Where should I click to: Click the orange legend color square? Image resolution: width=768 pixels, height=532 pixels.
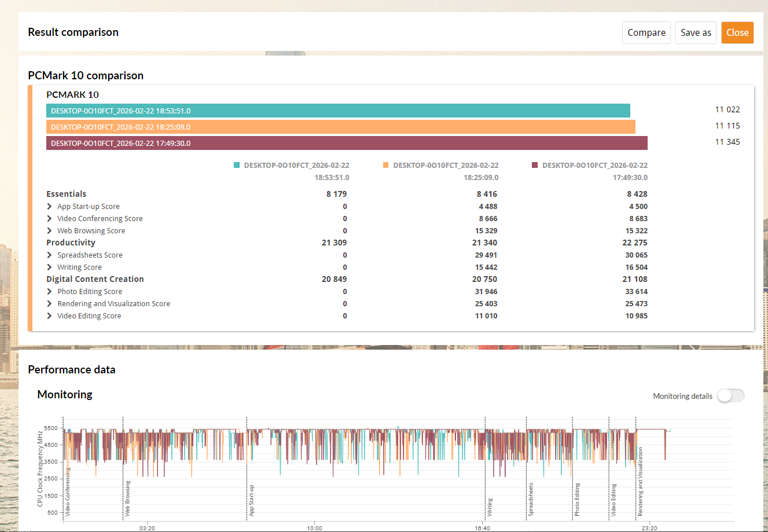[x=386, y=165]
